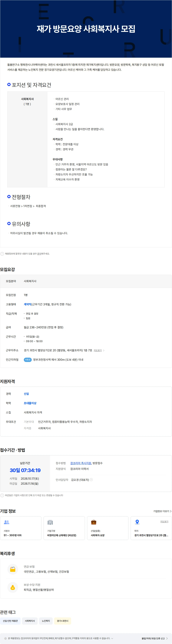
Task: Click the pension and insurance wallet icon
Action: coord(13,569)
